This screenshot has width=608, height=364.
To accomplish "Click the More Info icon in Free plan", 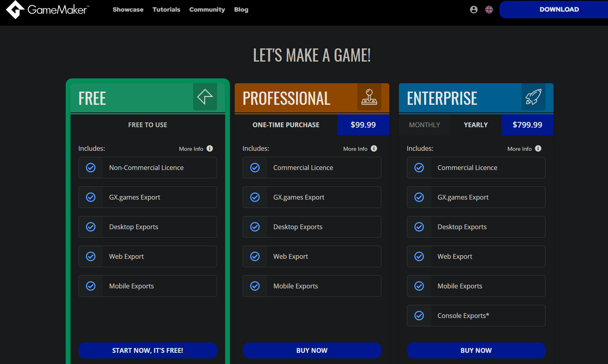I will [x=209, y=148].
